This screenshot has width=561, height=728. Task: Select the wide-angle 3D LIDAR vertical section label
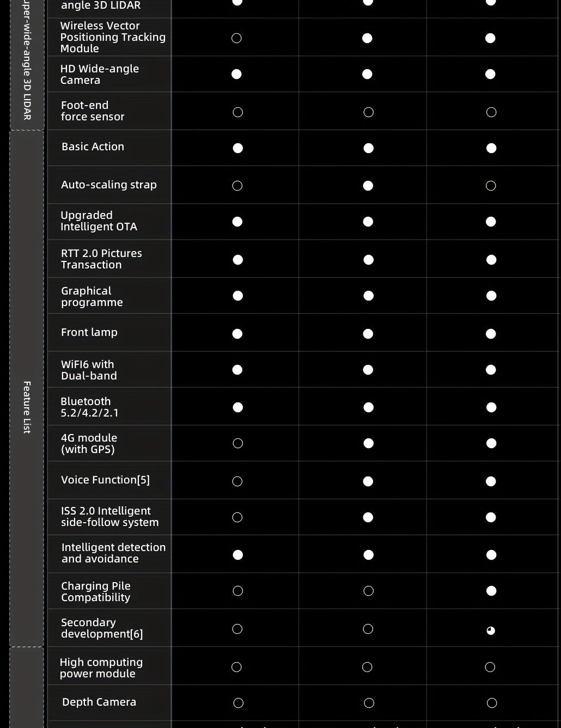point(27,60)
